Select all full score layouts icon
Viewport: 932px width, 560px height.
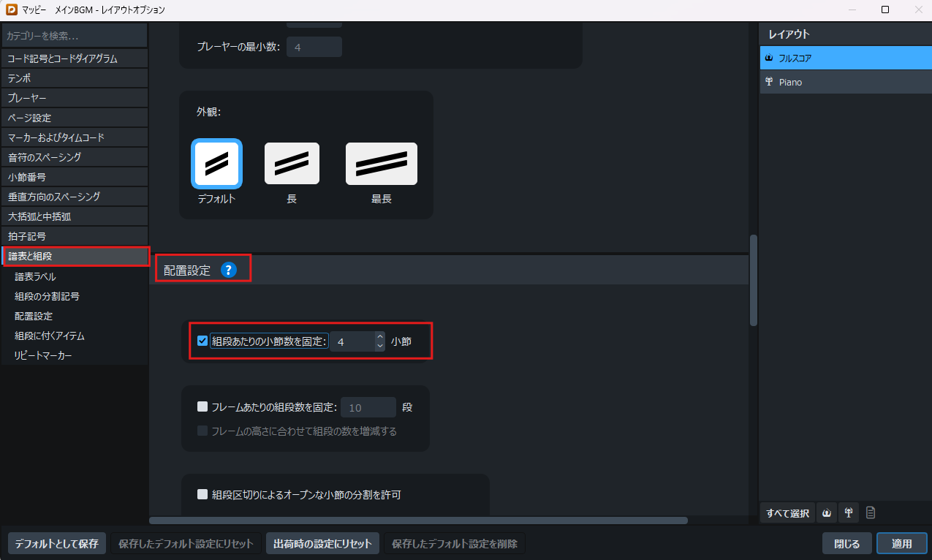tap(827, 513)
